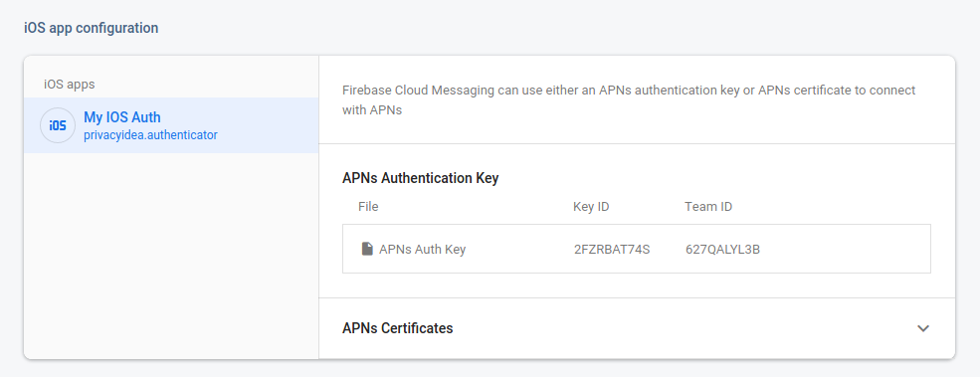Click the APNs Authentication Key section heading

421,178
